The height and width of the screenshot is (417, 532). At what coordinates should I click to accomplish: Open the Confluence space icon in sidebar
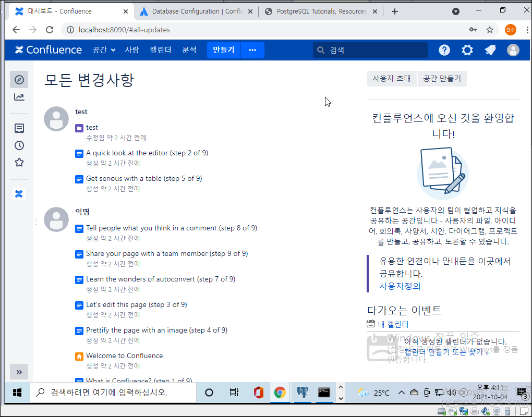click(19, 194)
